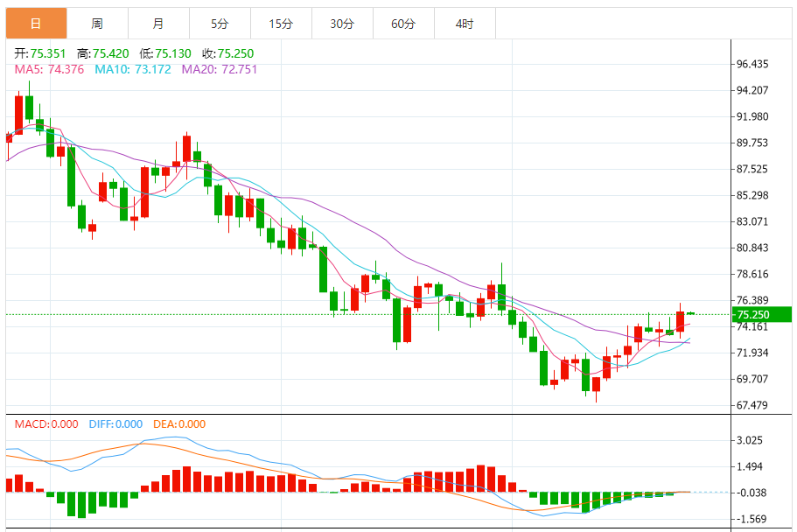Click the DEA:0.000 label
Screen dimensions: 797x532
(x=179, y=424)
